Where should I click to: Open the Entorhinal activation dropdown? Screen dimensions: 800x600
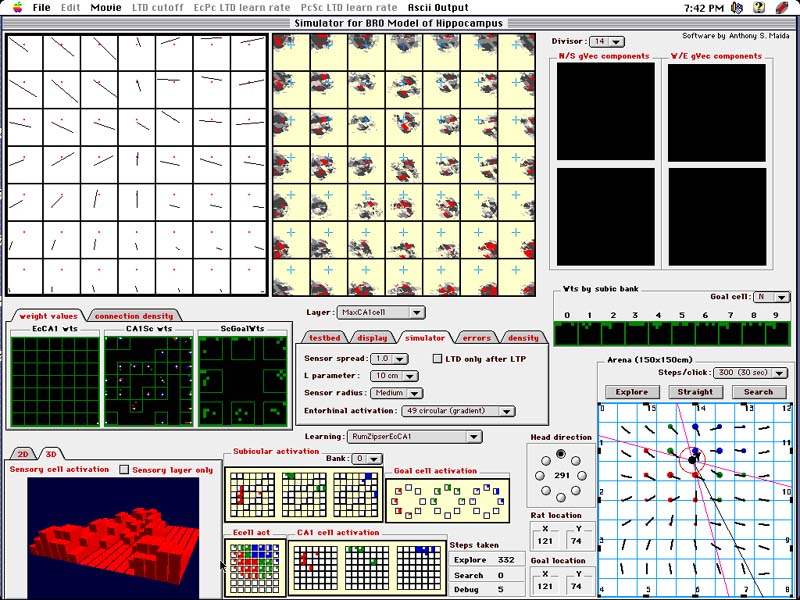coord(460,411)
